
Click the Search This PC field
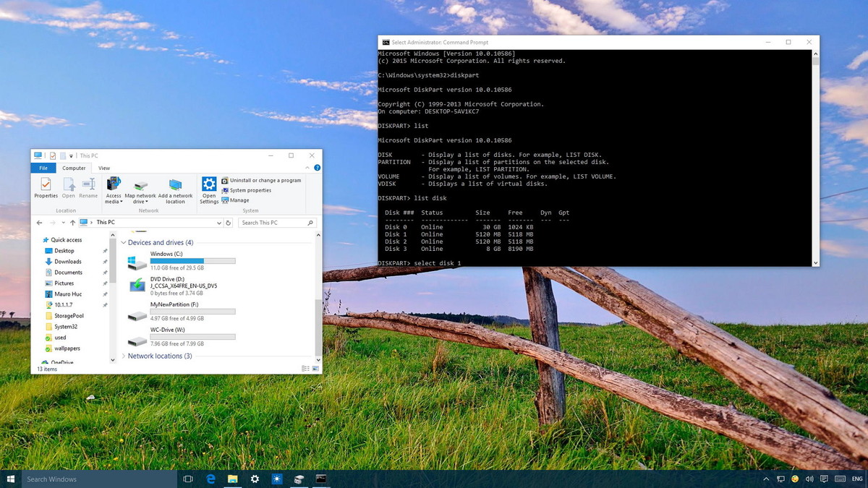click(x=278, y=223)
